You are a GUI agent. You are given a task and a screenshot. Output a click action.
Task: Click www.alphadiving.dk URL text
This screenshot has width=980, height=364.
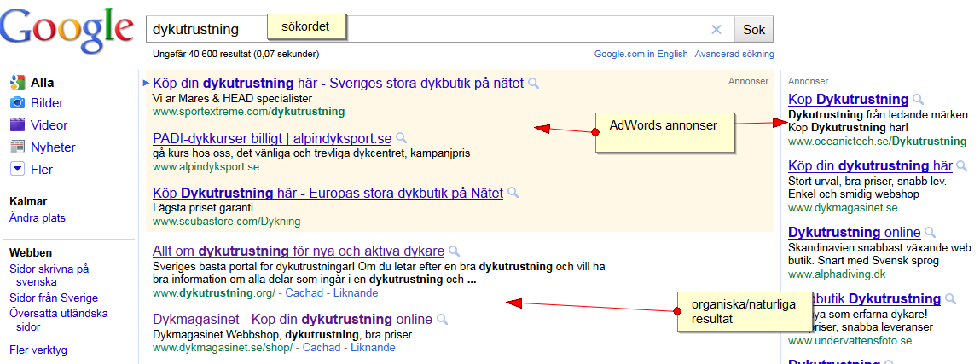[837, 274]
